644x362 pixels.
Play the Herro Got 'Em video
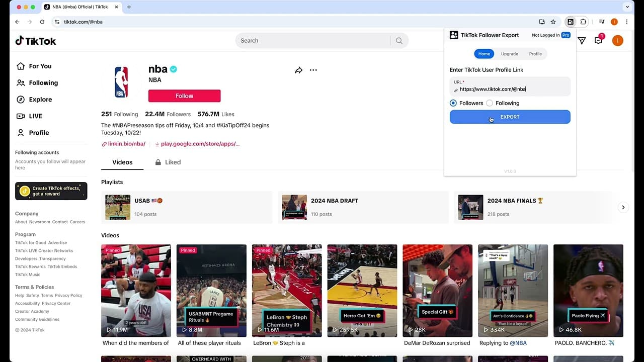362,291
